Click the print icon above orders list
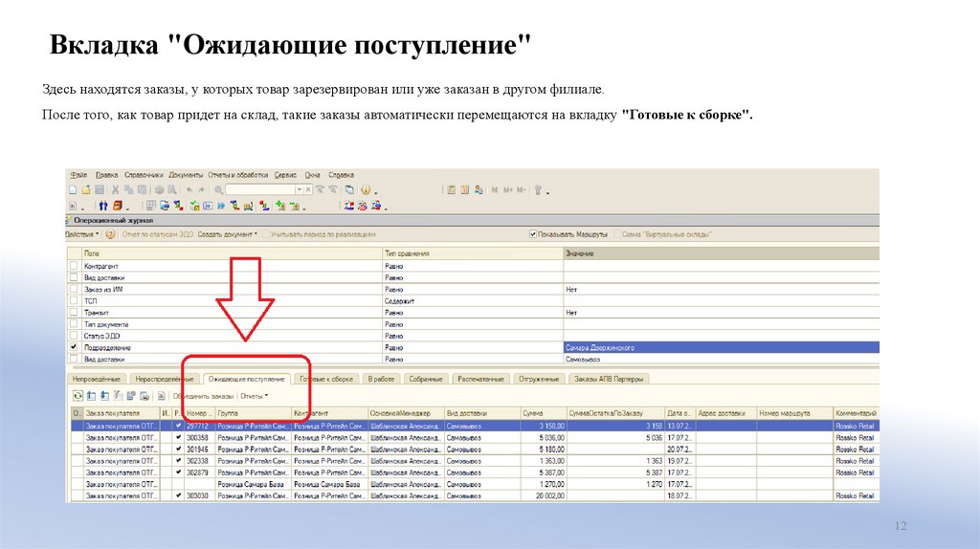Viewport: 980px width, 549px height. click(145, 396)
